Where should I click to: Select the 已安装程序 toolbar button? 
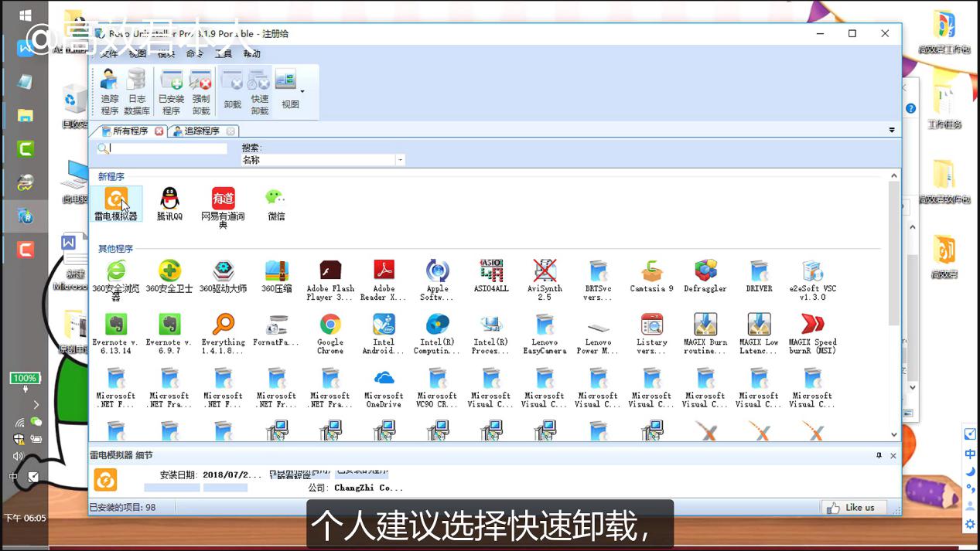171,92
